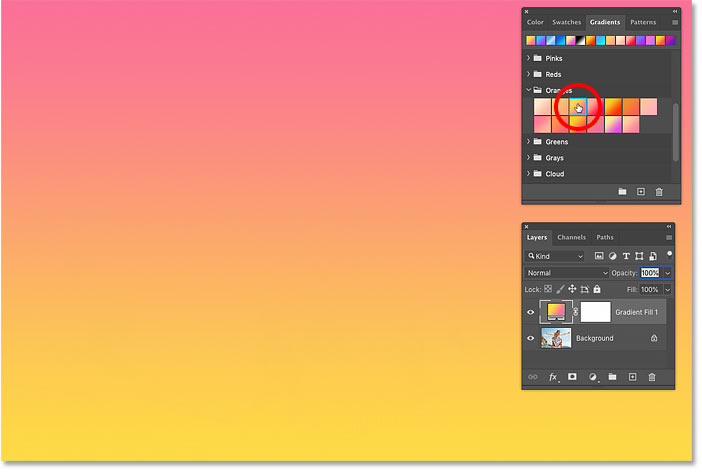Click the link icon between gradient thumbnail and mask
Viewport: 702px width, 472px height.
click(576, 312)
